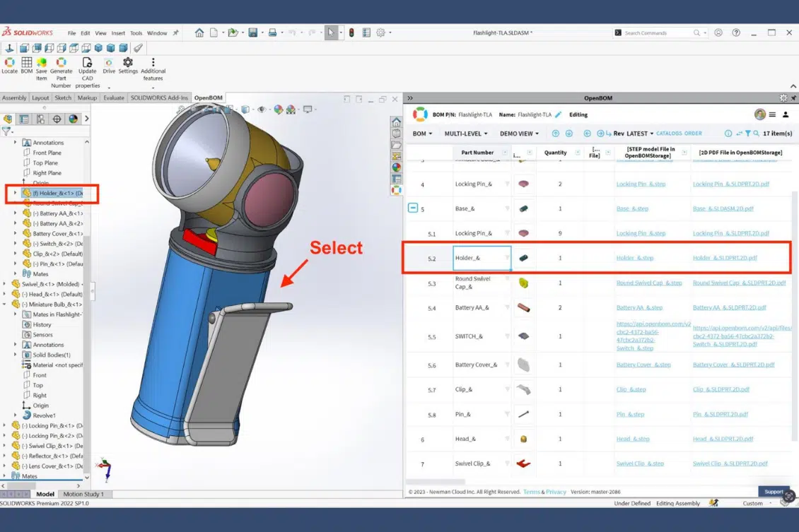Open Head_&.SLDPRT.2D.pdf link

[x=723, y=439]
